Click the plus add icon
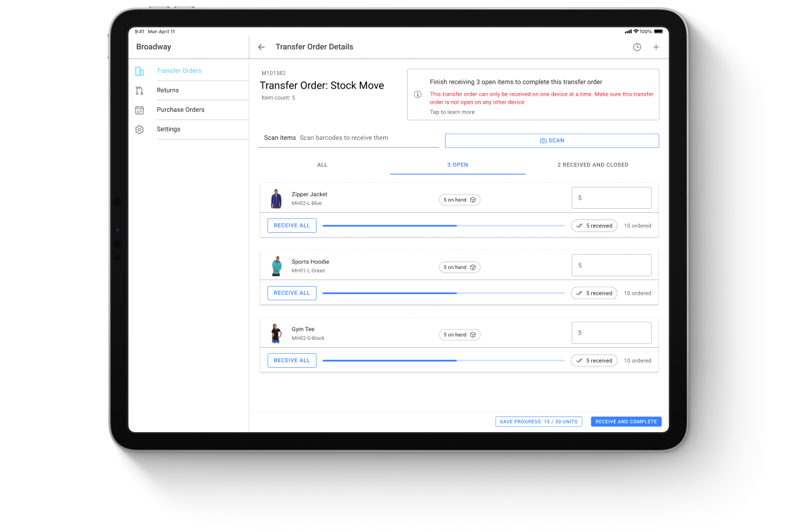Viewport: 798px width, 532px height. coord(656,47)
